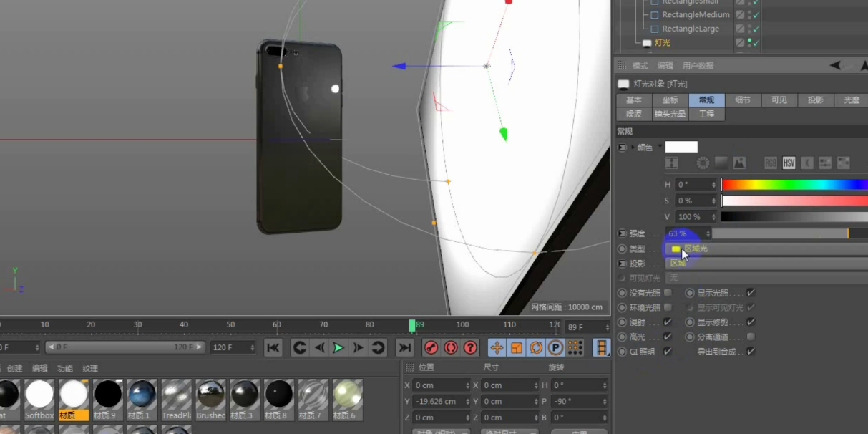Enable the 分离通道 checkbox
Screen dimensions: 868x434
click(751, 337)
